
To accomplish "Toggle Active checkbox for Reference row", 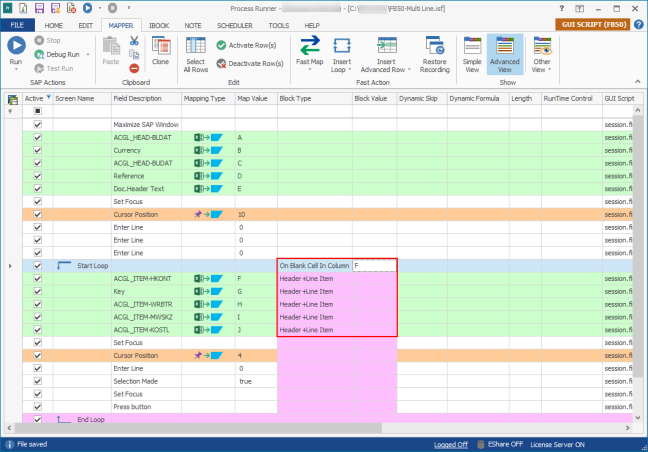I will point(38,176).
